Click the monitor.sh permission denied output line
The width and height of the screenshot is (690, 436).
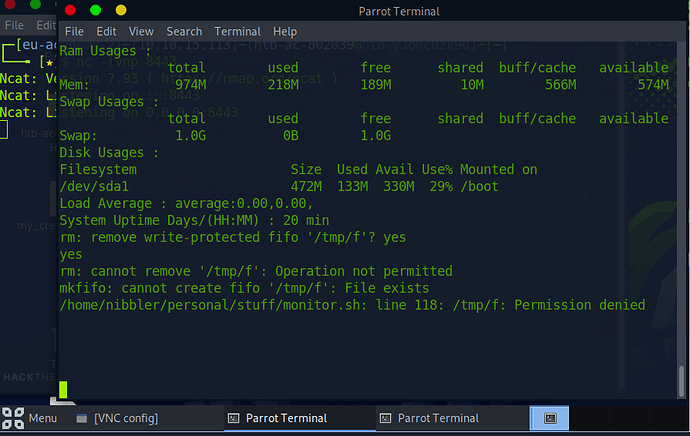pos(352,305)
